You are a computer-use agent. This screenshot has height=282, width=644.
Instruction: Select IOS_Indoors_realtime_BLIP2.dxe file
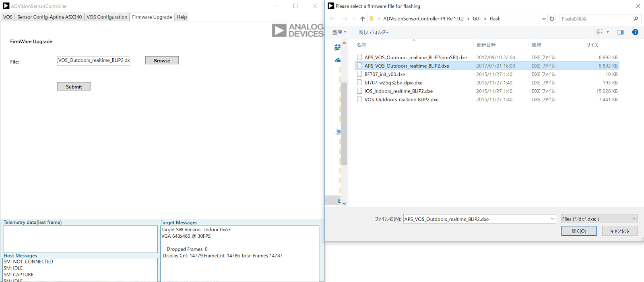(398, 91)
